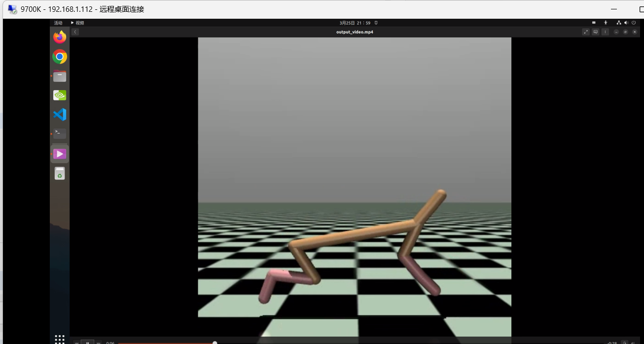644x344 pixels.
Task: Open the 视频 app menu in top bar
Action: pos(77,23)
